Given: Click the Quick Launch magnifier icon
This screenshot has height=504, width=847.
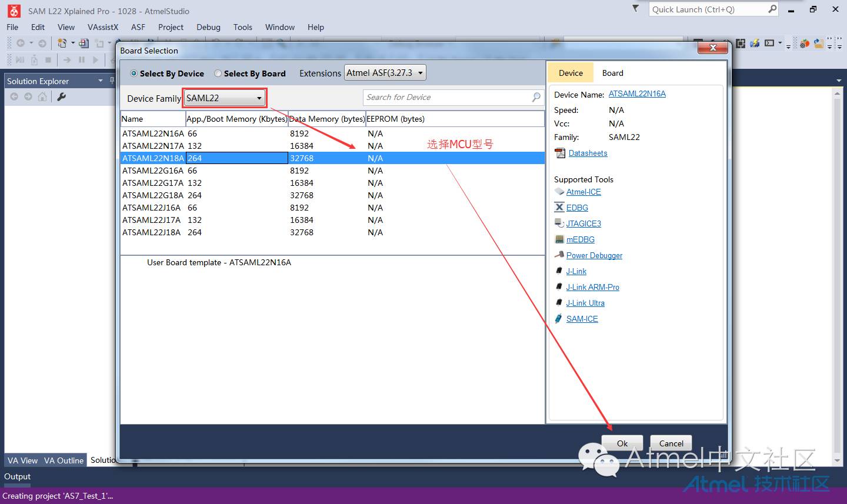Looking at the screenshot, I should tap(772, 9).
